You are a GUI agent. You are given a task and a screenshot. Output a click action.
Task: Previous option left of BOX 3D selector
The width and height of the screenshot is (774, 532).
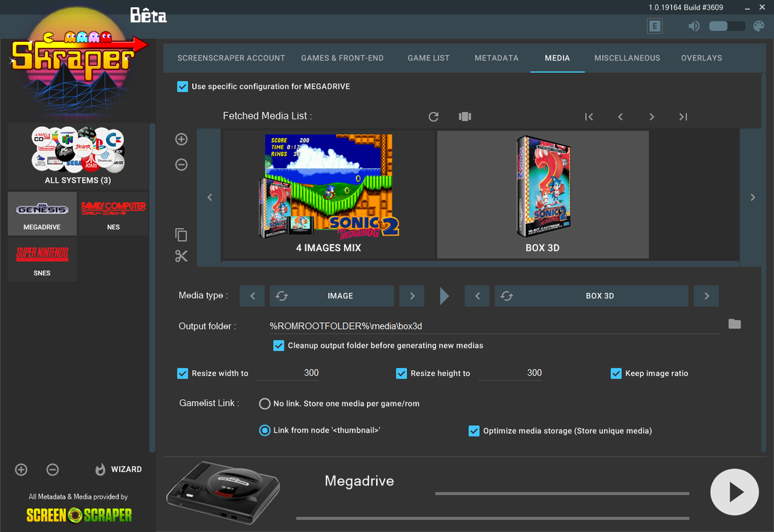pos(477,296)
